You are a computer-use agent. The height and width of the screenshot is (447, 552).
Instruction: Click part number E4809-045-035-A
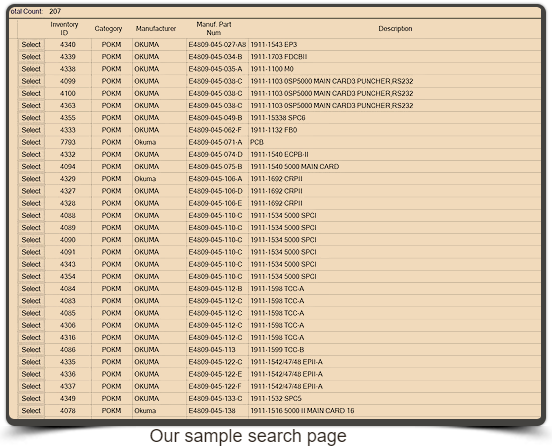215,69
